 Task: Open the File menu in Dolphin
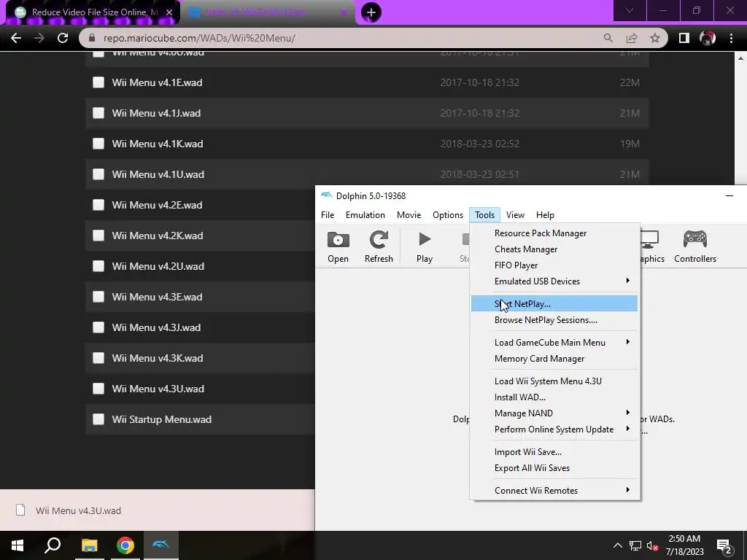(x=328, y=215)
